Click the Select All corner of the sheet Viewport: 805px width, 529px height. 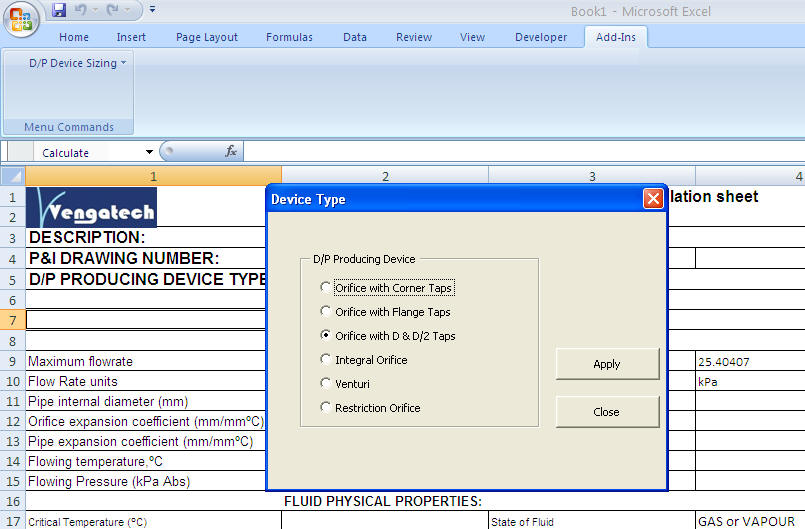pyautogui.click(x=14, y=176)
